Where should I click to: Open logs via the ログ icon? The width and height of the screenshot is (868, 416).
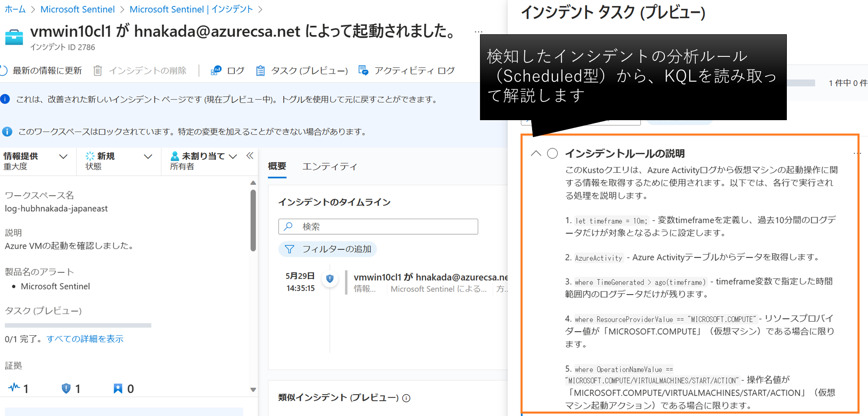tap(216, 70)
